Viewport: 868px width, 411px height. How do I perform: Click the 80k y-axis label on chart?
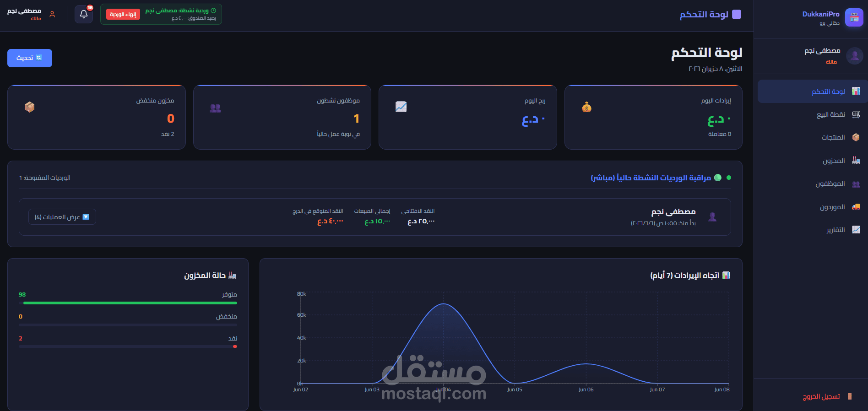pos(301,294)
